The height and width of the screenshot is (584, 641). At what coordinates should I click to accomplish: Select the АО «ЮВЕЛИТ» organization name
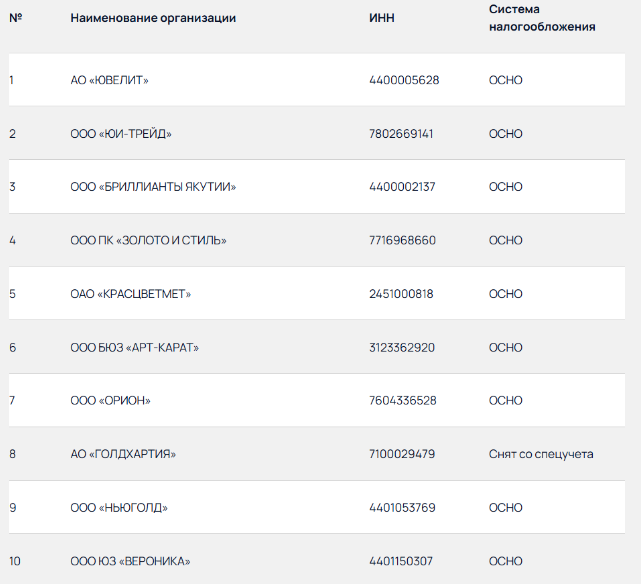pos(109,80)
